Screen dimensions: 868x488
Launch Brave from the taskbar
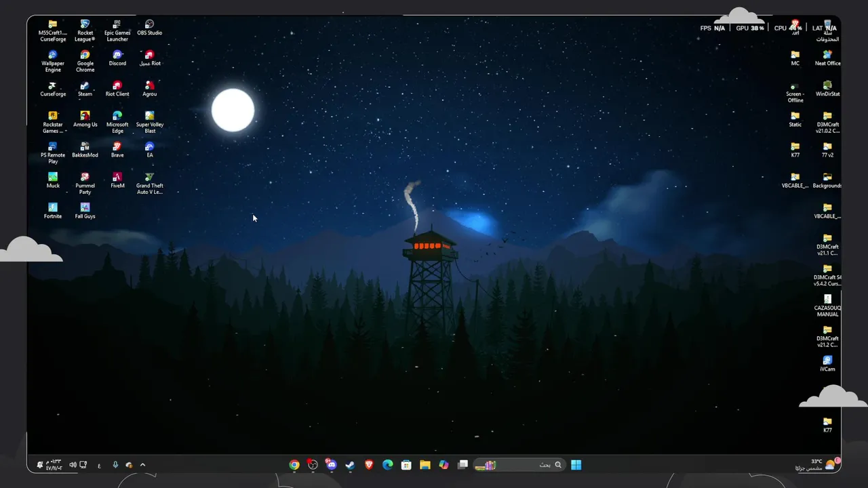[x=369, y=465]
